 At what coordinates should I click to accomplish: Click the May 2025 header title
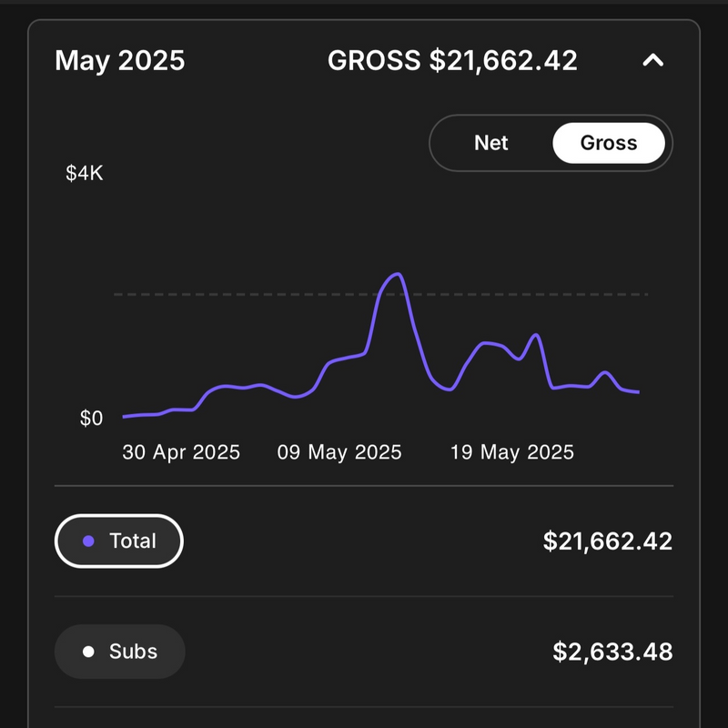[x=119, y=61]
